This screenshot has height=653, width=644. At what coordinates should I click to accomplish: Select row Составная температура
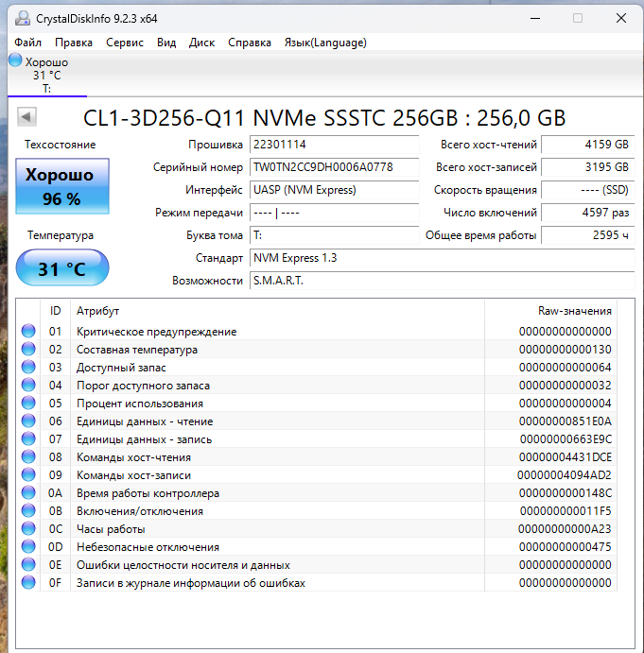[x=317, y=349]
